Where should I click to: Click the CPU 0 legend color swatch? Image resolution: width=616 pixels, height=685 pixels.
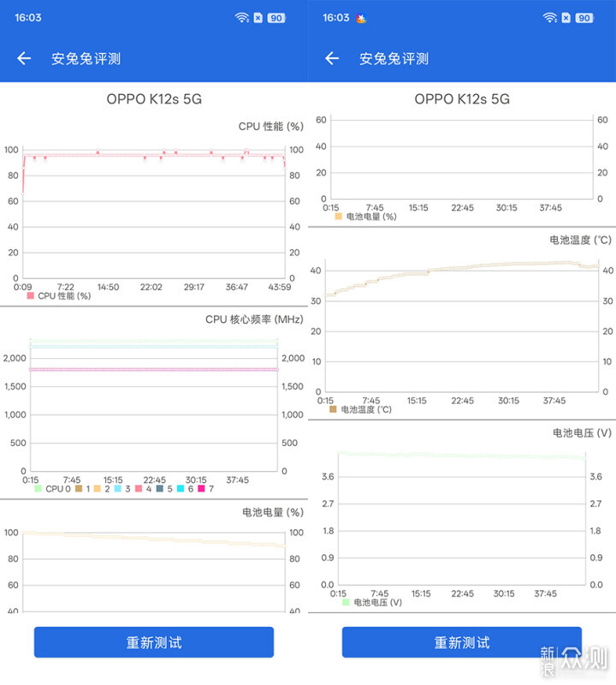pyautogui.click(x=38, y=488)
